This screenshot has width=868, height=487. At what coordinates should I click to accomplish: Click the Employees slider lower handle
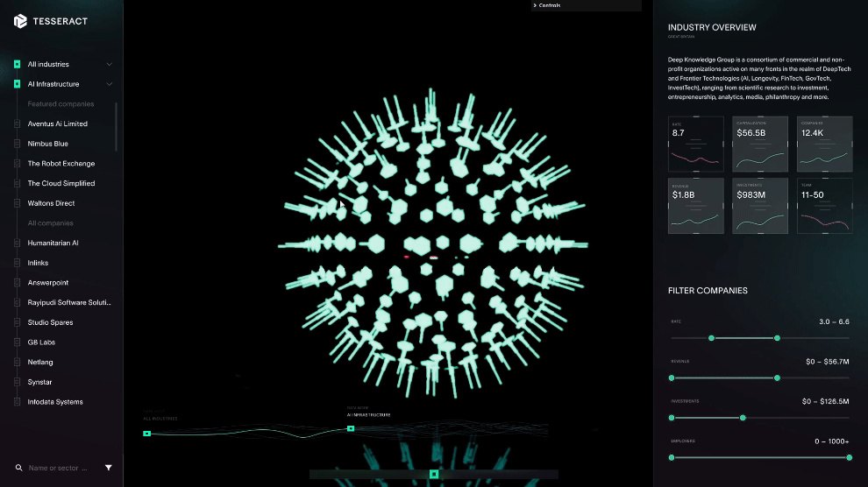point(672,458)
